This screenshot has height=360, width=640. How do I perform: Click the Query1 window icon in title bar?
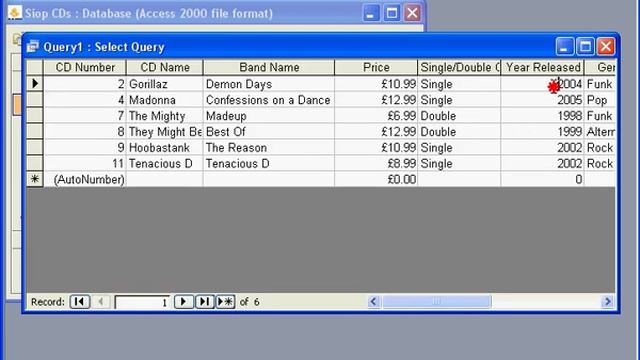click(33, 47)
